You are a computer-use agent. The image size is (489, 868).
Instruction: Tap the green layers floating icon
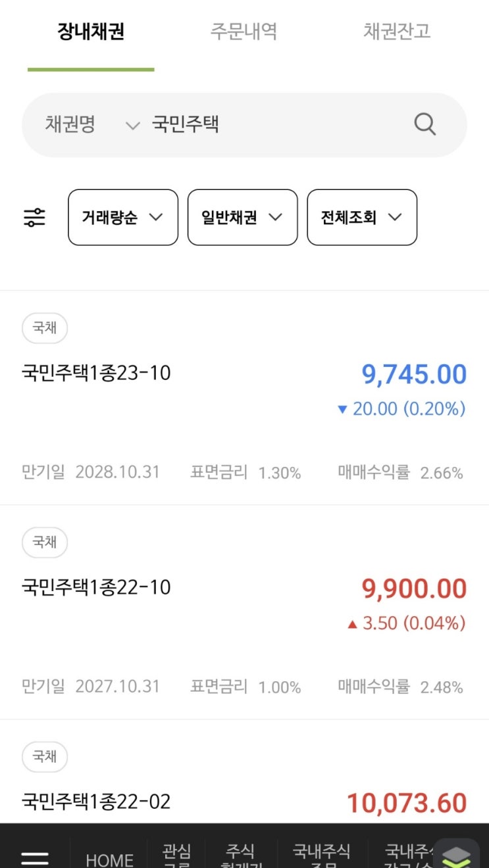[457, 856]
